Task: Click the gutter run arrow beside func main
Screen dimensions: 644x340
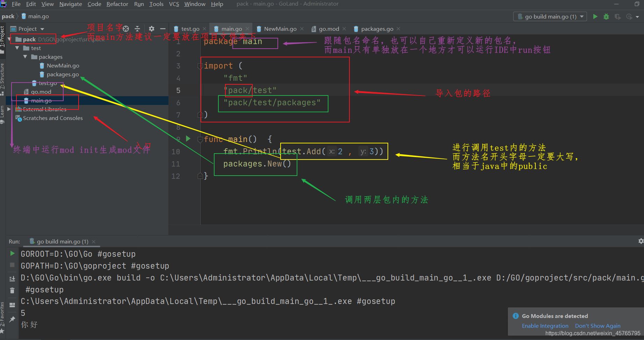Action: pyautogui.click(x=188, y=139)
